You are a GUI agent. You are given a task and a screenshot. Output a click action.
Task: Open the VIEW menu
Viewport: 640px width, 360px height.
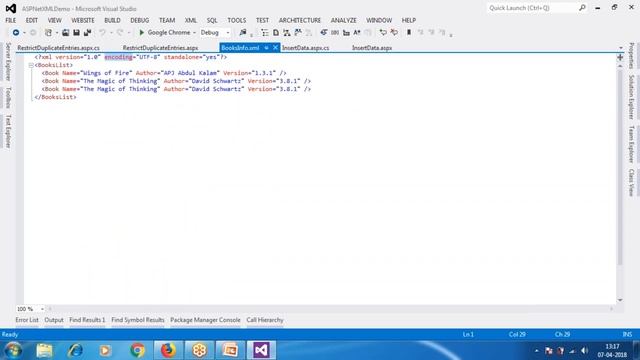54,20
